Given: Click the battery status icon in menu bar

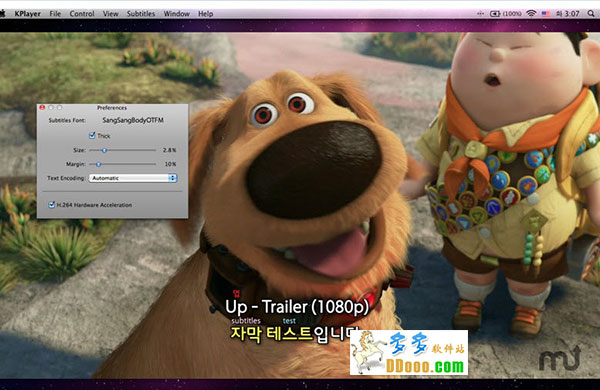Looking at the screenshot, I should tap(495, 14).
